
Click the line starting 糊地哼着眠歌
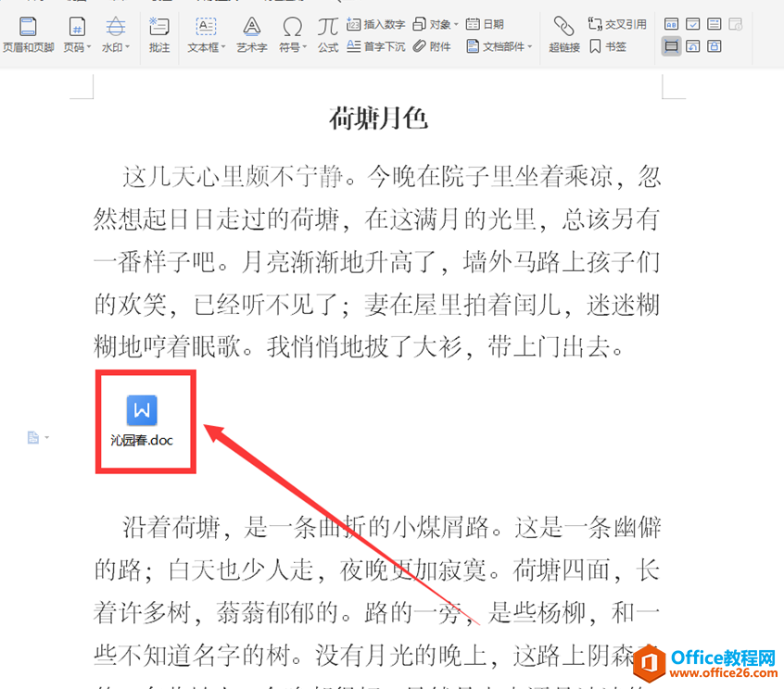(x=359, y=347)
